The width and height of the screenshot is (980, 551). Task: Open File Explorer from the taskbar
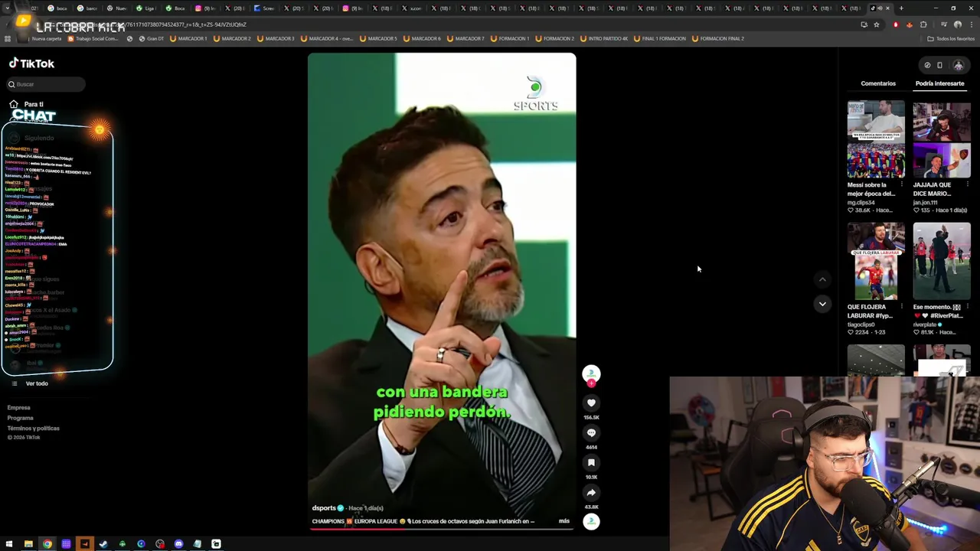pos(28,544)
